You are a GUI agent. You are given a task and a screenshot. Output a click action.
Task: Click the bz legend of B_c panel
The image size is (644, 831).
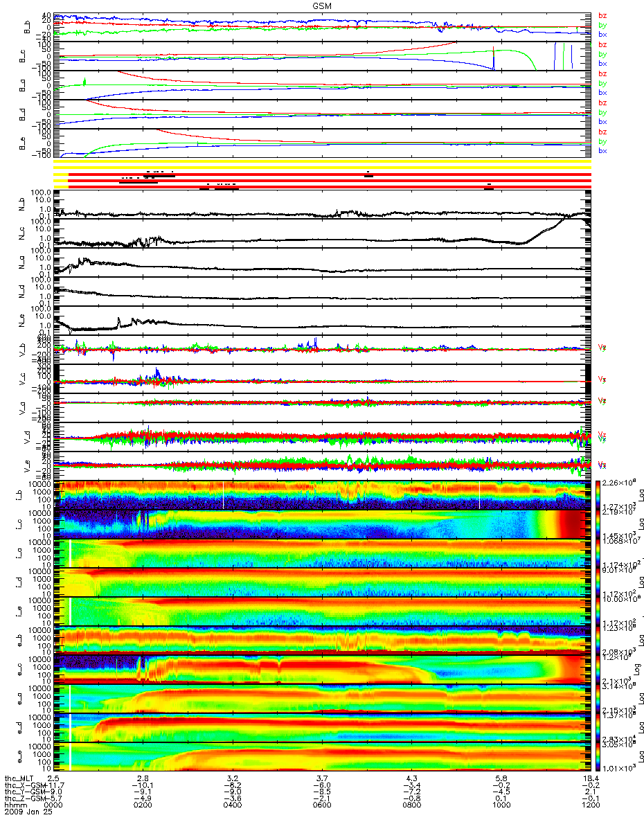[x=602, y=44]
